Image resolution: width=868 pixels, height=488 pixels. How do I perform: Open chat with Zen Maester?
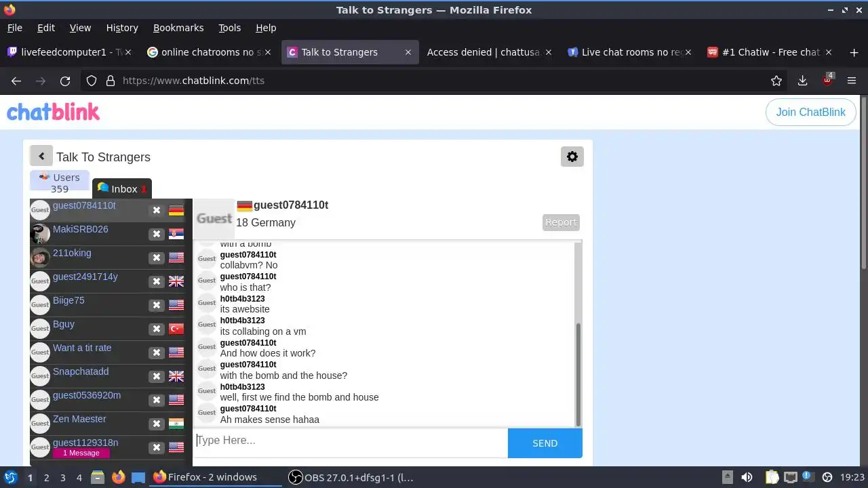click(x=79, y=419)
